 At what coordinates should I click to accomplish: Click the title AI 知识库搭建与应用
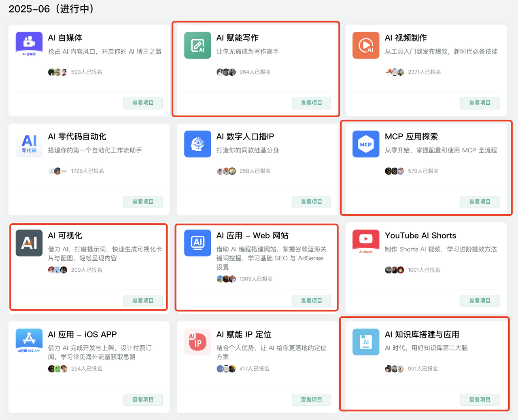(422, 335)
